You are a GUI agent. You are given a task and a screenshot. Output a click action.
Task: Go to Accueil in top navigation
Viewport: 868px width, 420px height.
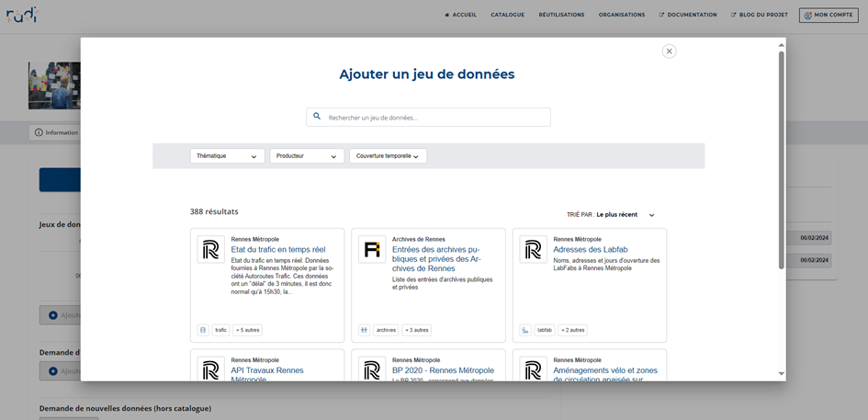pos(460,15)
